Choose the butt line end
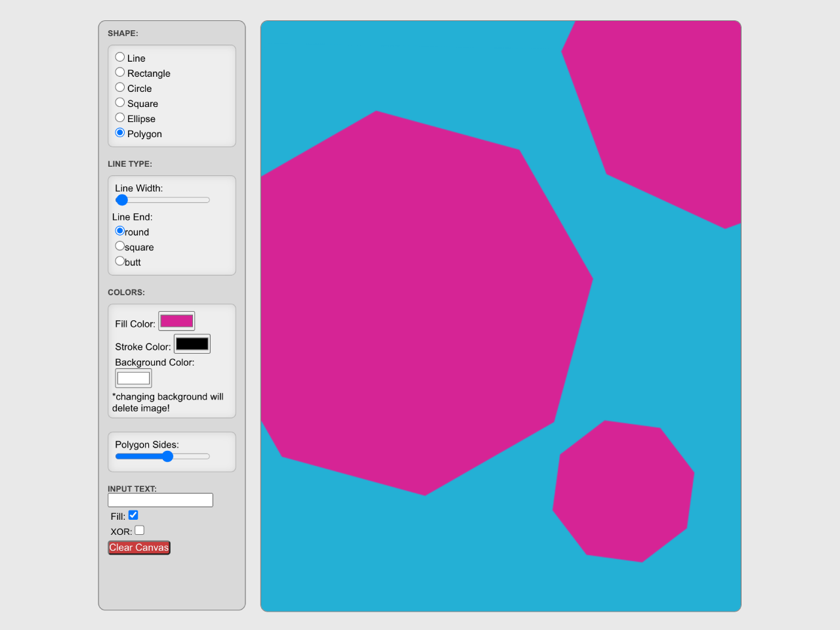 pos(119,261)
